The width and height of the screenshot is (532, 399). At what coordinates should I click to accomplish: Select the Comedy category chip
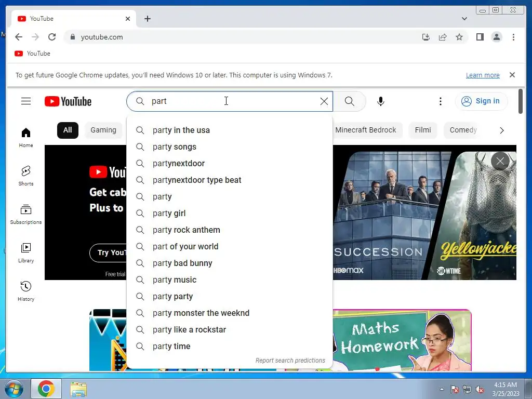tap(463, 130)
